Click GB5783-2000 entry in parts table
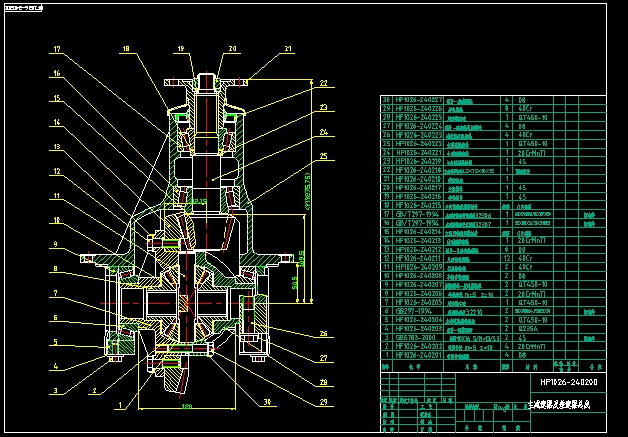 click(x=420, y=337)
